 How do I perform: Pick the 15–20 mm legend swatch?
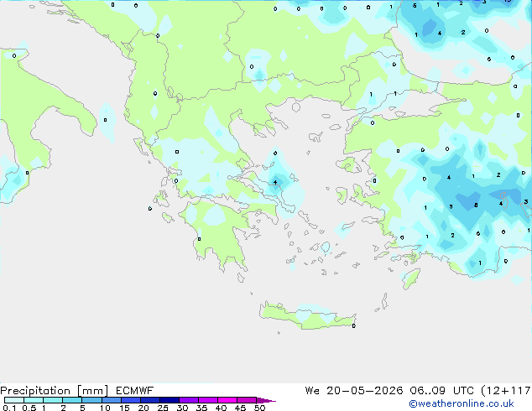(131, 400)
